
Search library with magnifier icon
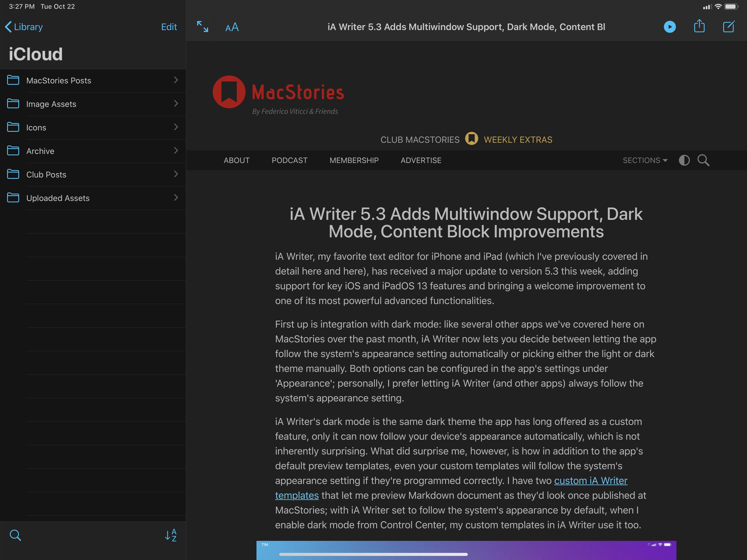(15, 535)
